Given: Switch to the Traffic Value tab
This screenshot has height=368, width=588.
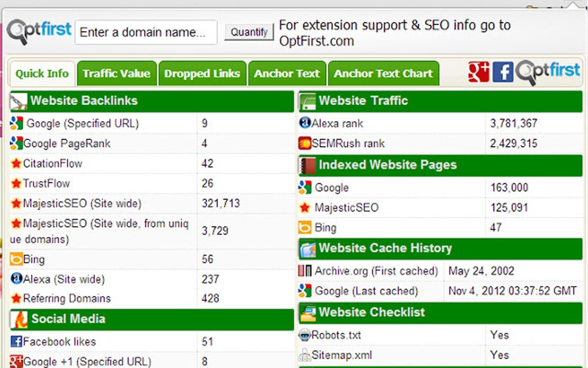Looking at the screenshot, I should 117,73.
